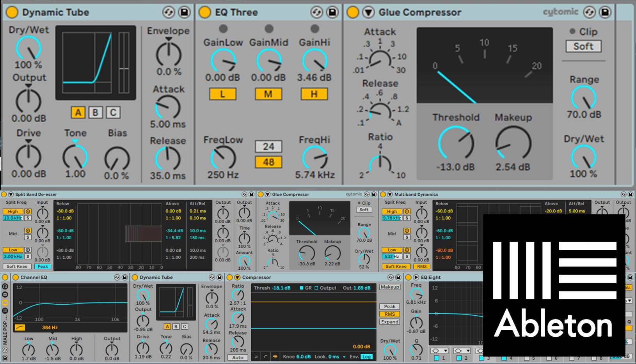636x364 pixels.
Task: Click save preset icon on large Glue Compressor
Action: (x=604, y=12)
